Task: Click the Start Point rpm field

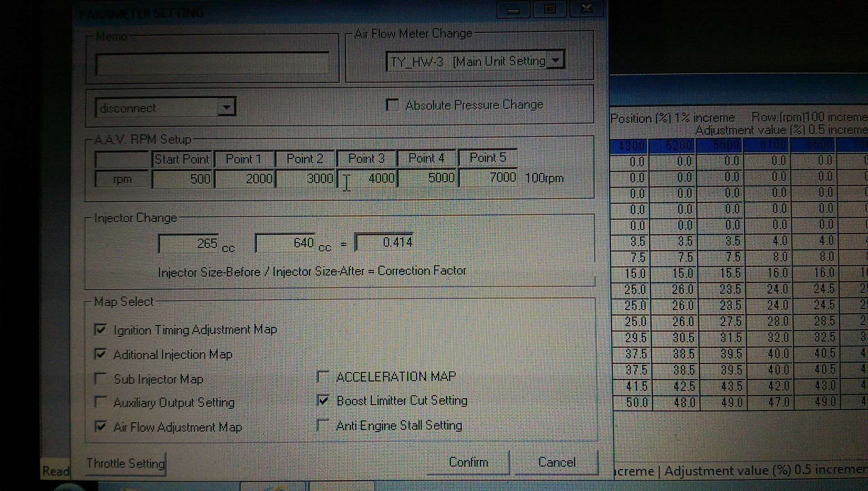Action: click(182, 179)
